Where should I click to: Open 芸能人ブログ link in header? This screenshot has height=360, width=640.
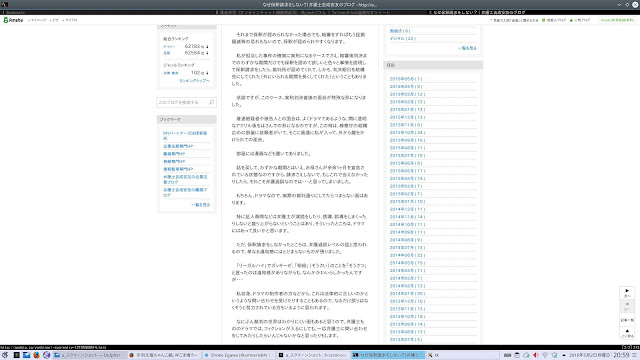point(556,20)
